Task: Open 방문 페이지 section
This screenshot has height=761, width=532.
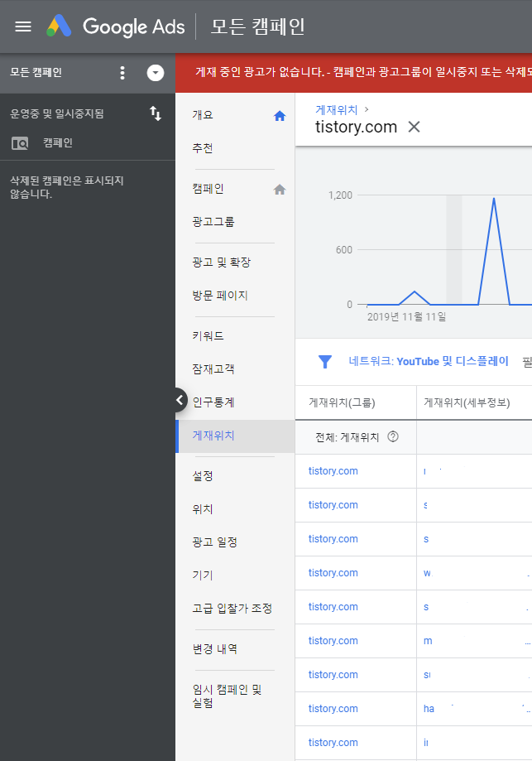Action: point(220,296)
